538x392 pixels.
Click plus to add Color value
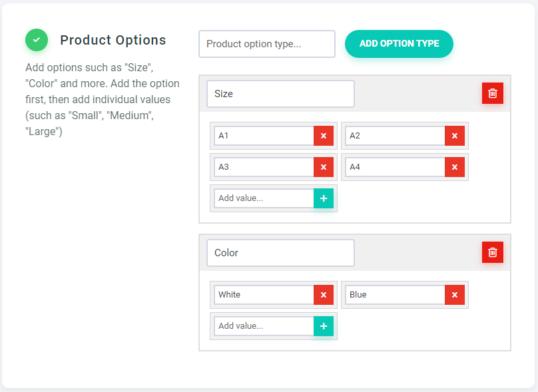click(x=324, y=326)
